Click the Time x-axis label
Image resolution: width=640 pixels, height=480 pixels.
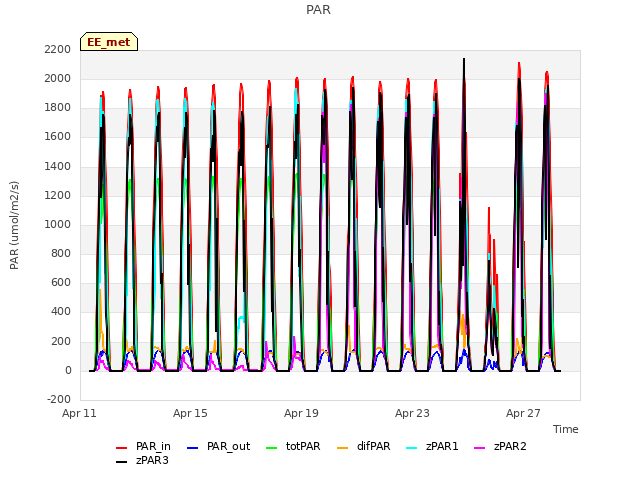(566, 429)
